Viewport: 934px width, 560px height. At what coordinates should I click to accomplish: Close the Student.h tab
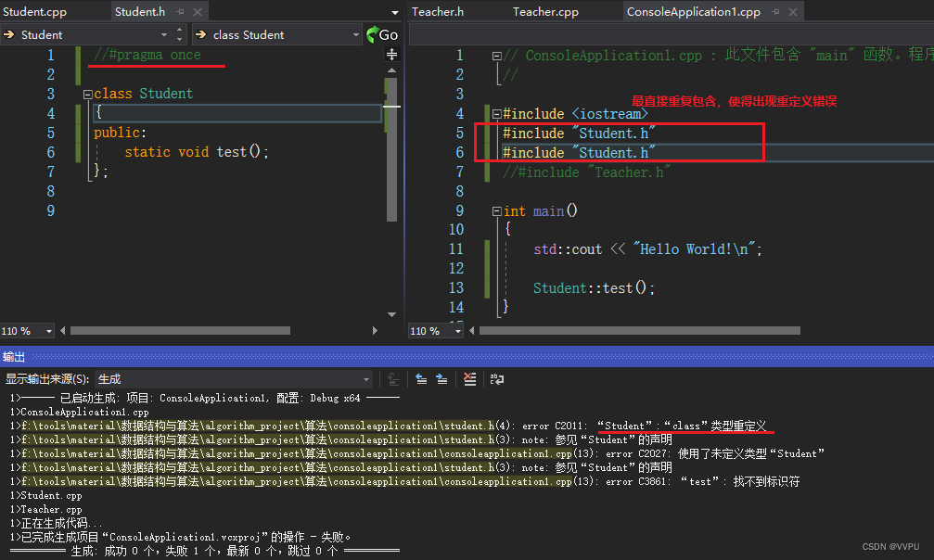tap(198, 12)
